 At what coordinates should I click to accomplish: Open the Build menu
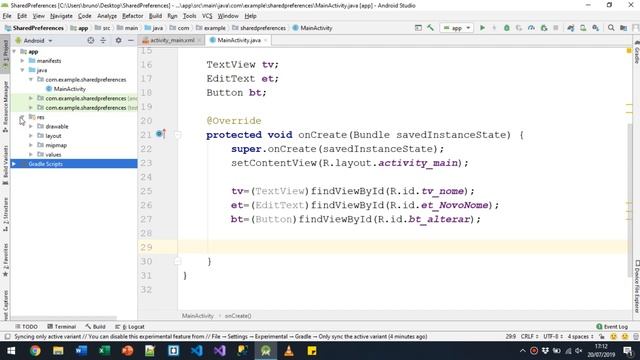point(155,16)
